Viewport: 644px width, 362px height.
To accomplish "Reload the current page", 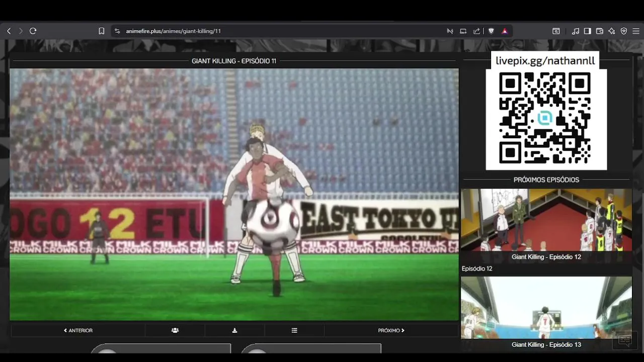I will pos(33,31).
